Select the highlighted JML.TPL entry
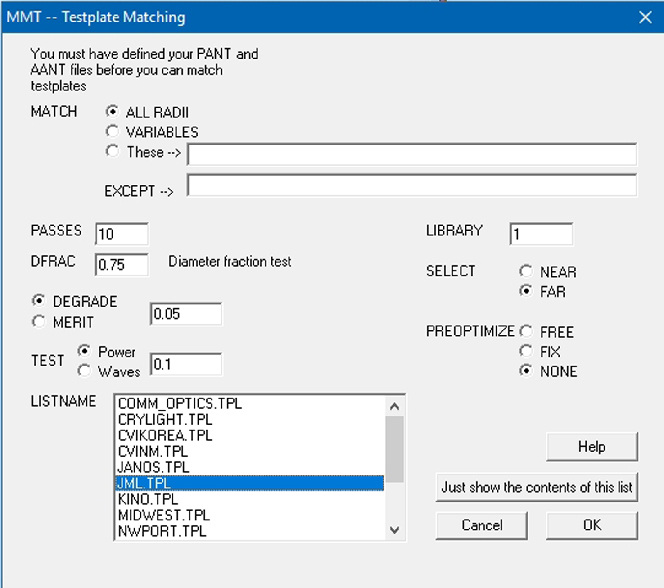This screenshot has height=588, width=664. tap(250, 483)
